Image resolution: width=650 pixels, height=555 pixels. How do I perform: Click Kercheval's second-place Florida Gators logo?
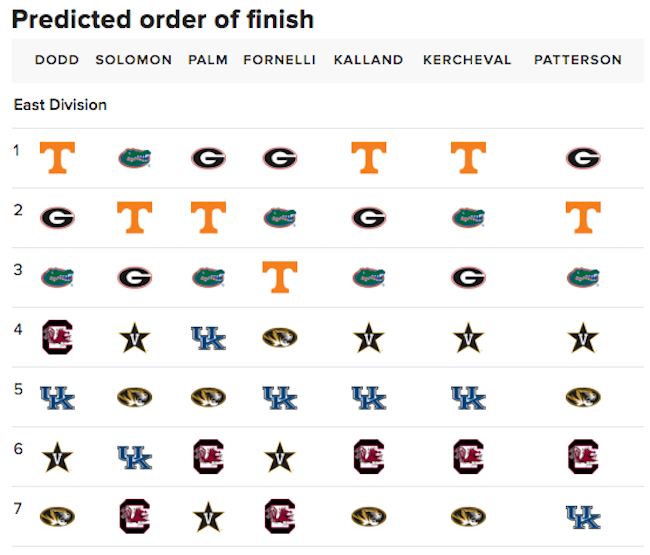point(468,218)
